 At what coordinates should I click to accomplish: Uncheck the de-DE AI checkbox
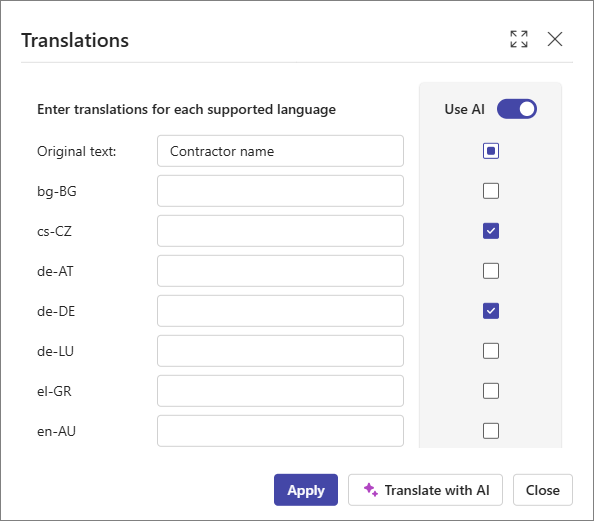(491, 311)
